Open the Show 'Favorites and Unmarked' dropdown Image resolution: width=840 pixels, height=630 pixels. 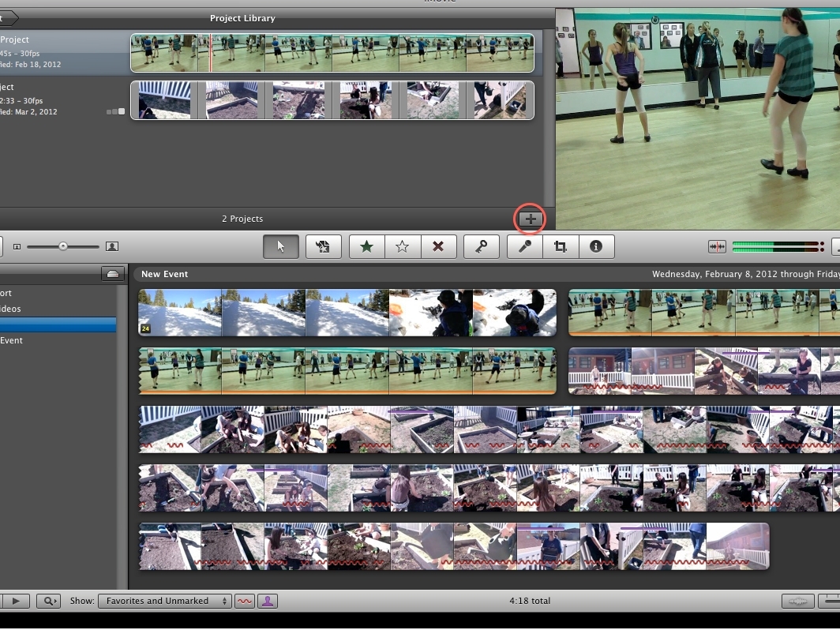[x=164, y=601]
